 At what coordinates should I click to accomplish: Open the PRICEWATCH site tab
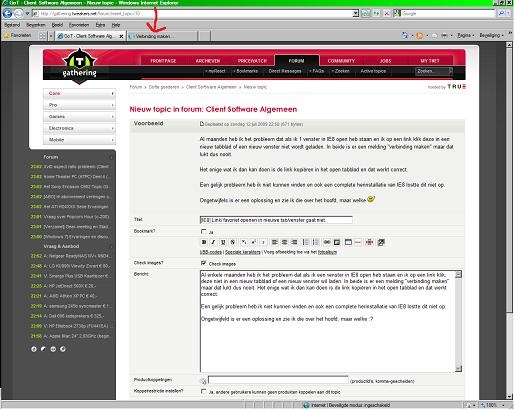tap(252, 61)
